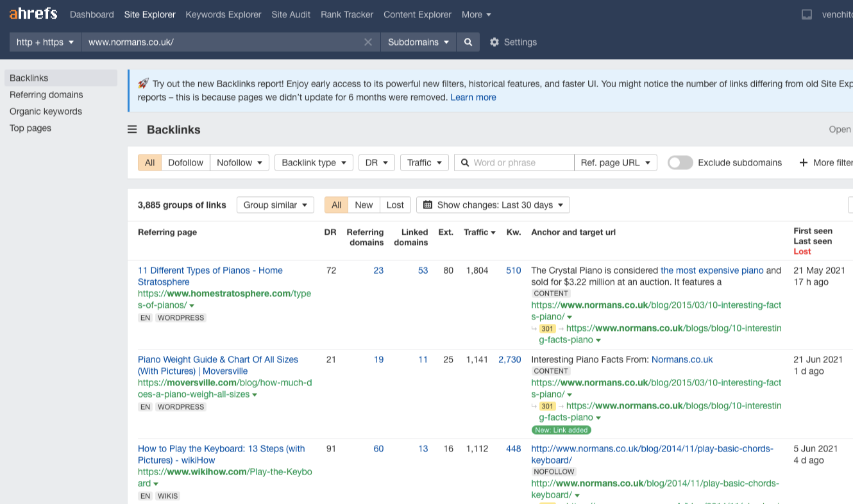Click the Learn more link in the banner
The width and height of the screenshot is (853, 504).
coord(473,97)
